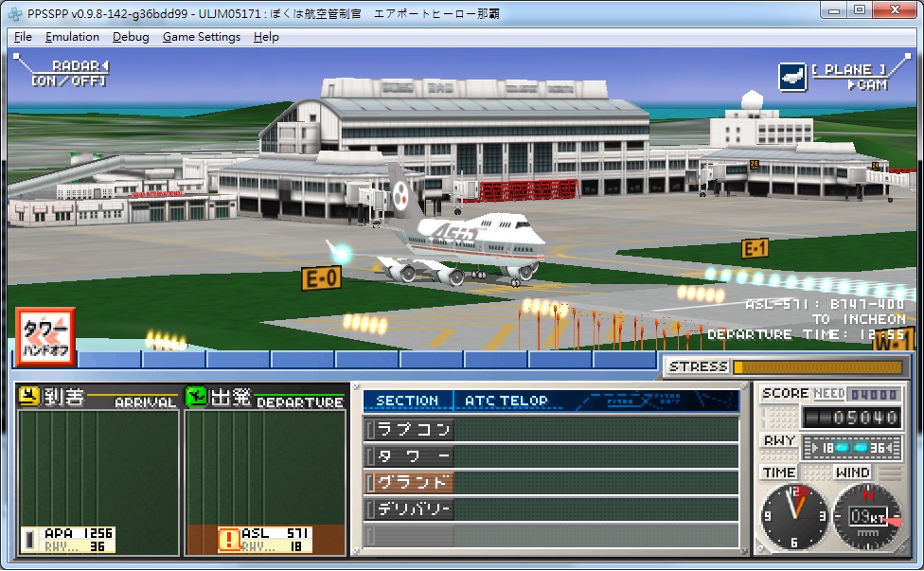
Task: Expand the Game Settings menu
Action: [x=201, y=37]
